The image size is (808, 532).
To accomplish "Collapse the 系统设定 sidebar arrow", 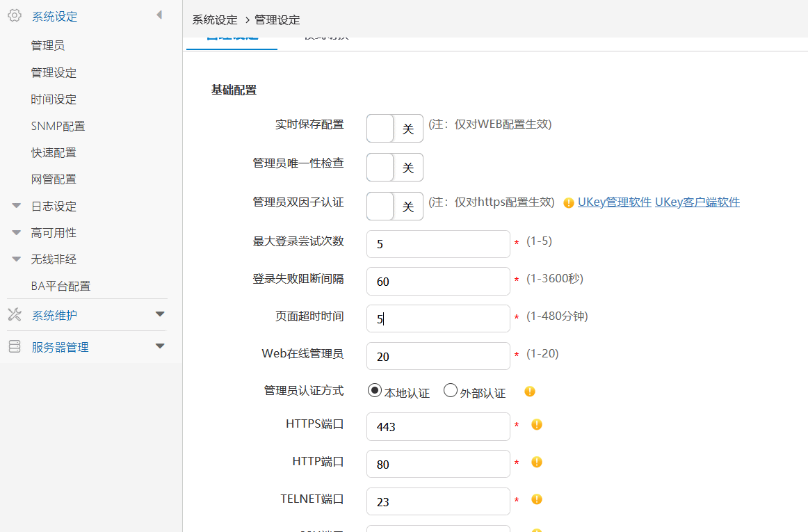I will 159,15.
